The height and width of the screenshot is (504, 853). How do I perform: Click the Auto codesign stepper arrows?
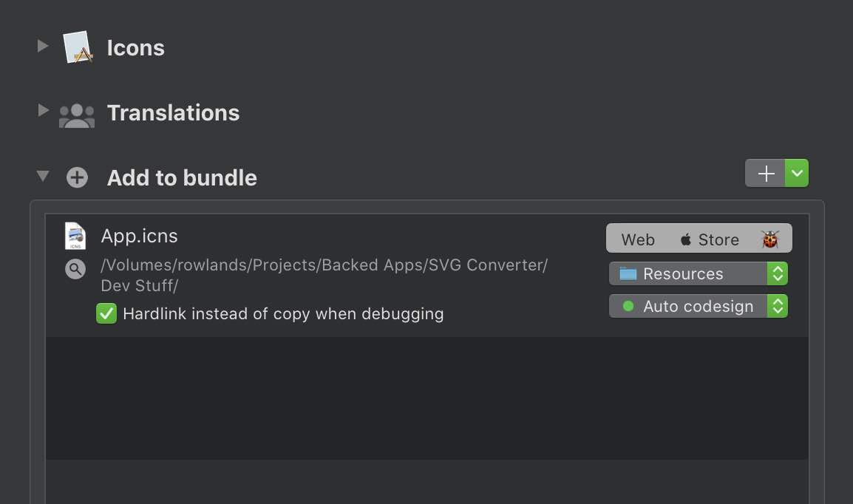[x=778, y=306]
